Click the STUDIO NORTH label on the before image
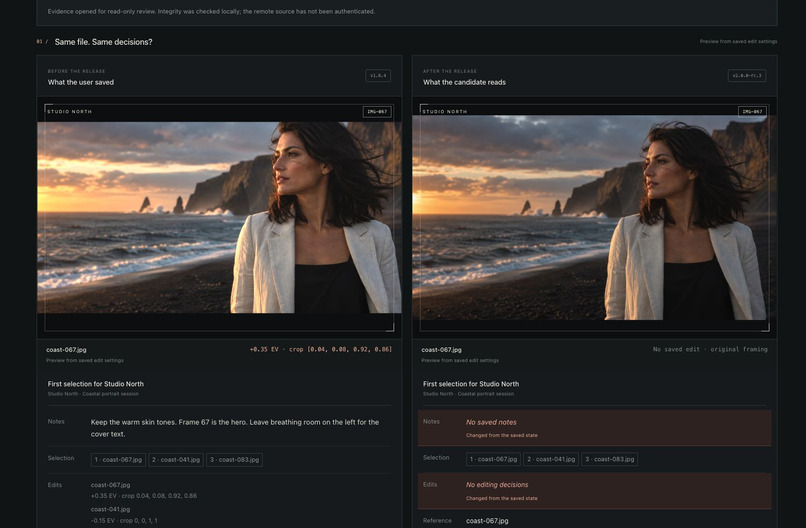This screenshot has height=528, width=806. 69,112
